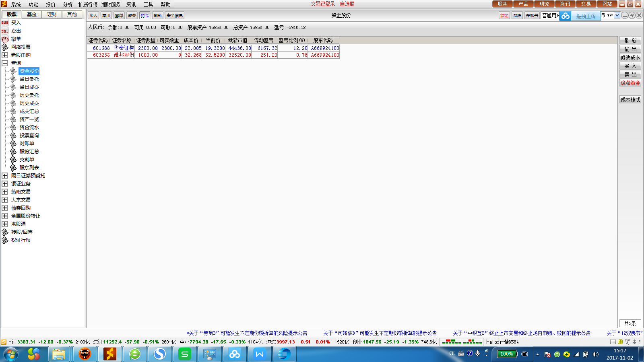Click the 转股/回售 icon in the sidebar
Viewport: 644px width, 362px height.
coord(5,232)
